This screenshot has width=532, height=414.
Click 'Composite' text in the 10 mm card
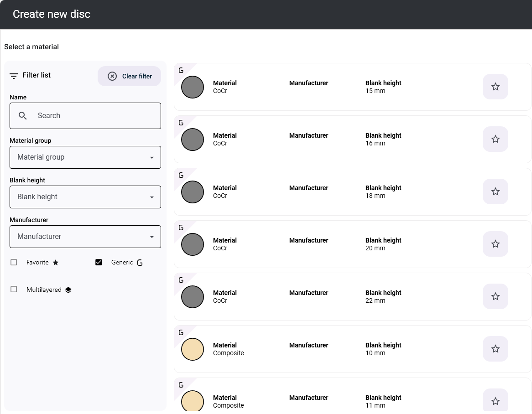coord(228,353)
